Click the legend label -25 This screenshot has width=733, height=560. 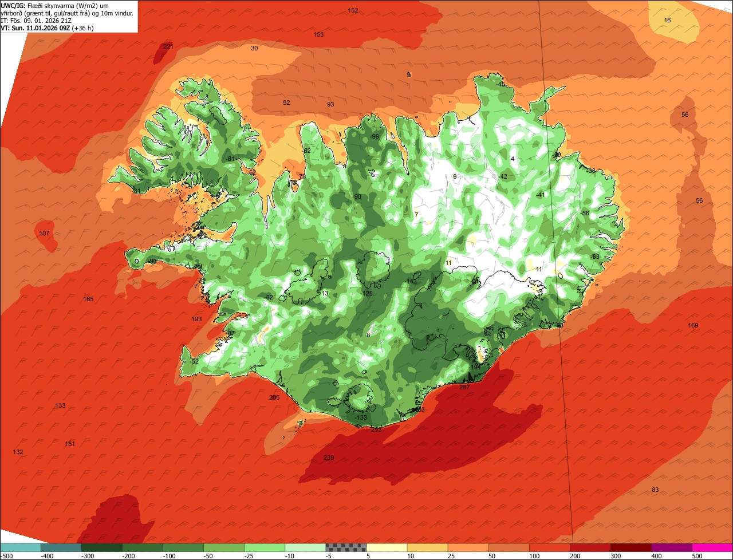249,555
